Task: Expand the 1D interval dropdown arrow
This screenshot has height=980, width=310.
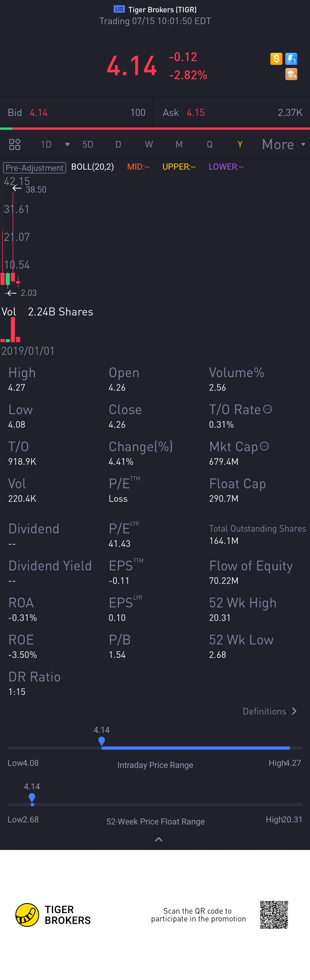Action: point(67,145)
